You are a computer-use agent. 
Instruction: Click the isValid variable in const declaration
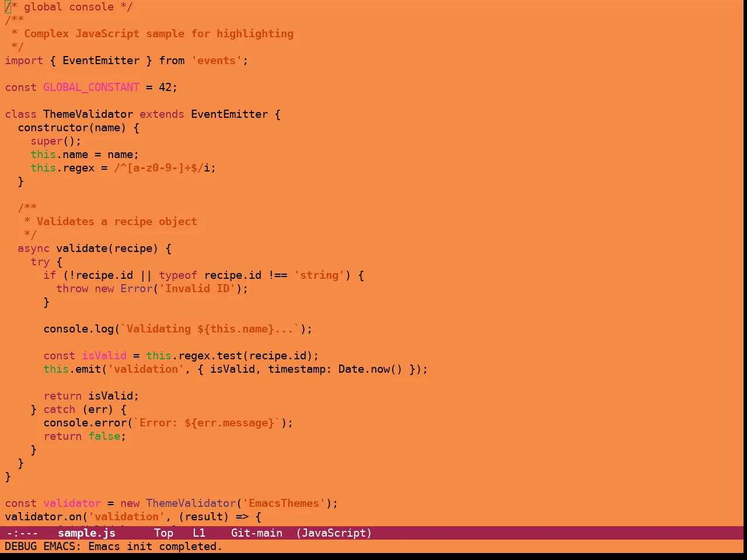click(104, 356)
